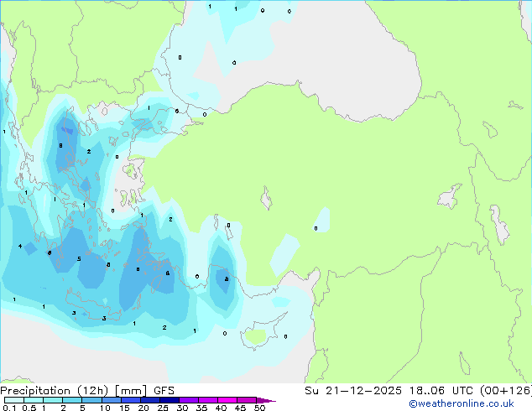The height and width of the screenshot is (411, 532).
Task: Click the 5–10 mm legend swatch
Action: [91, 400]
